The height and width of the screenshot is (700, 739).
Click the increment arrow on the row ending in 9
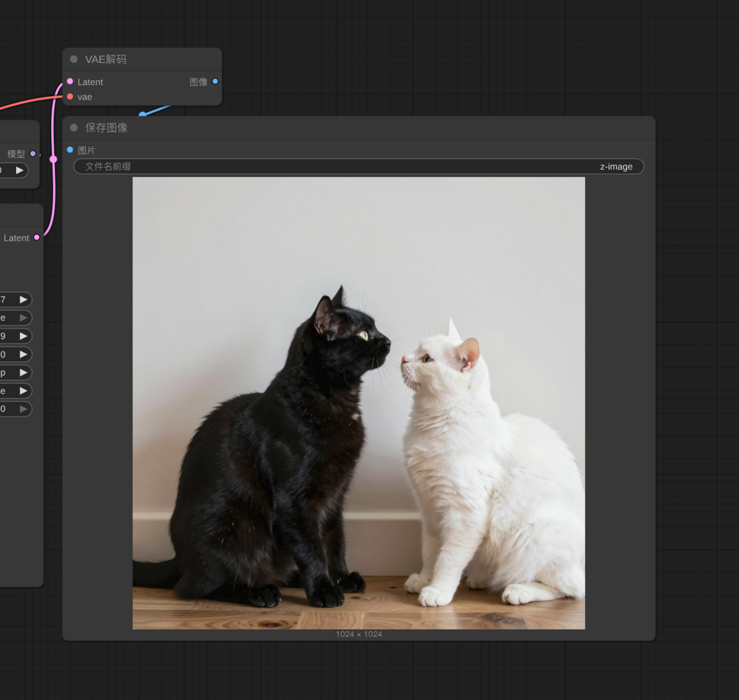point(23,336)
